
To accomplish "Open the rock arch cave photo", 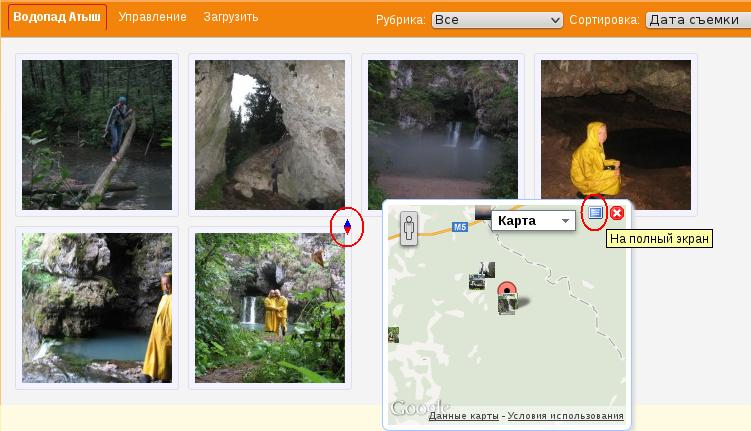I will (270, 135).
